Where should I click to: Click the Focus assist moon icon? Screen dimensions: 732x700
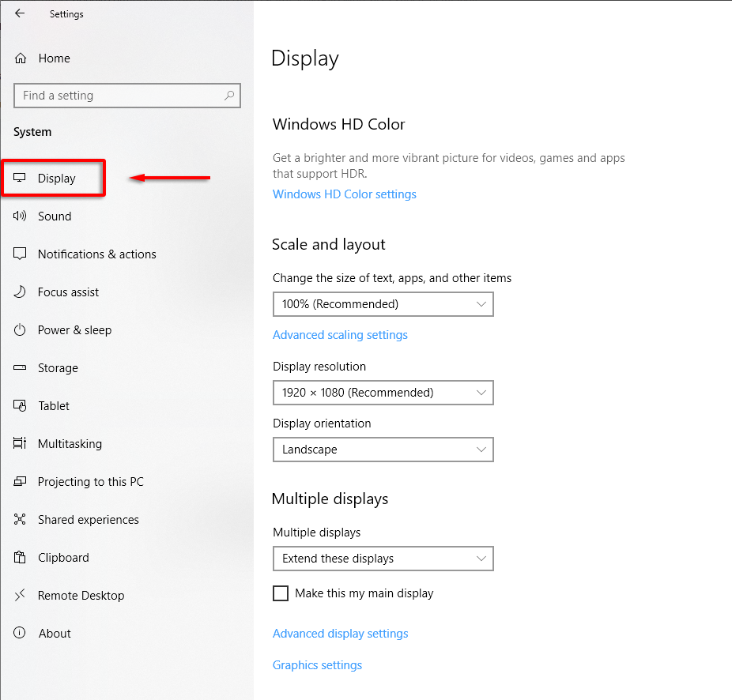click(21, 292)
